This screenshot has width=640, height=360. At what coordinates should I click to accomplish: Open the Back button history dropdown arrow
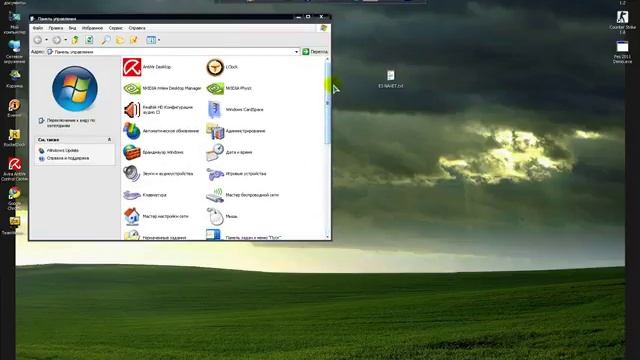[46, 40]
